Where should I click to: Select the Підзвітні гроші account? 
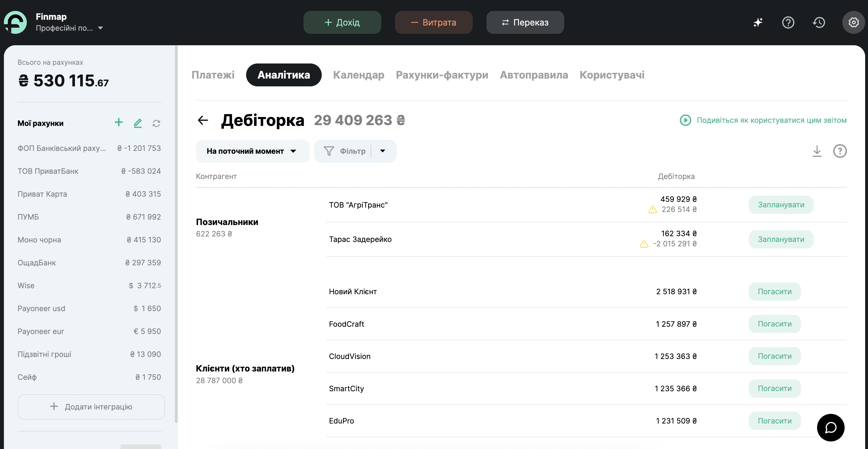(x=89, y=355)
